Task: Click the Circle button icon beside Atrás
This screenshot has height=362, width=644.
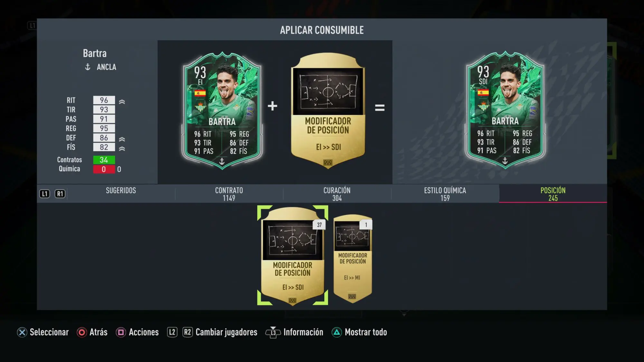Action: [x=82, y=332]
